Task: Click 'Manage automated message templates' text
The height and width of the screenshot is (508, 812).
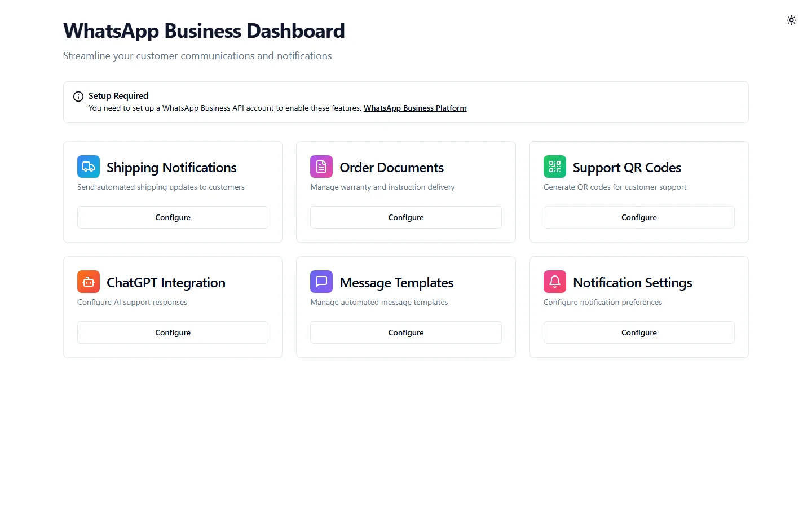Action: (379, 303)
